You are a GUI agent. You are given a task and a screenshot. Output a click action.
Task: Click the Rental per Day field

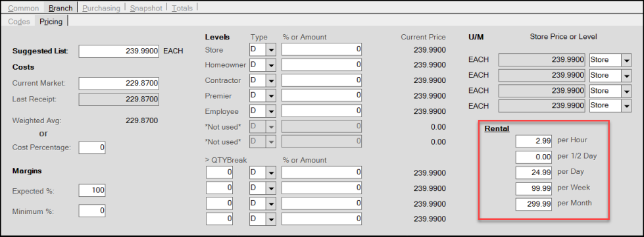click(534, 172)
